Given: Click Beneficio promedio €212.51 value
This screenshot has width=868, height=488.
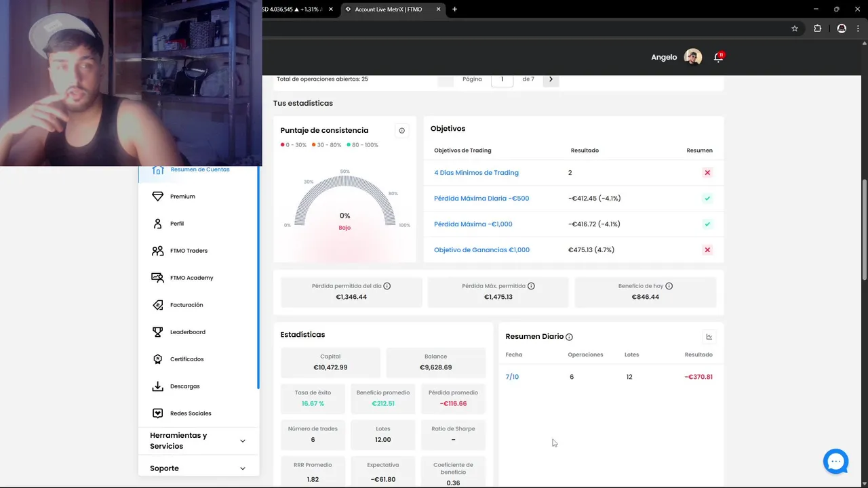Looking at the screenshot, I should (383, 404).
